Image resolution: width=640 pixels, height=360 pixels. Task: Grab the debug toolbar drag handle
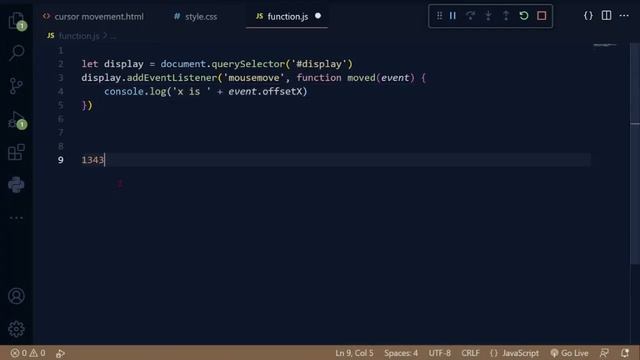[x=439, y=16]
